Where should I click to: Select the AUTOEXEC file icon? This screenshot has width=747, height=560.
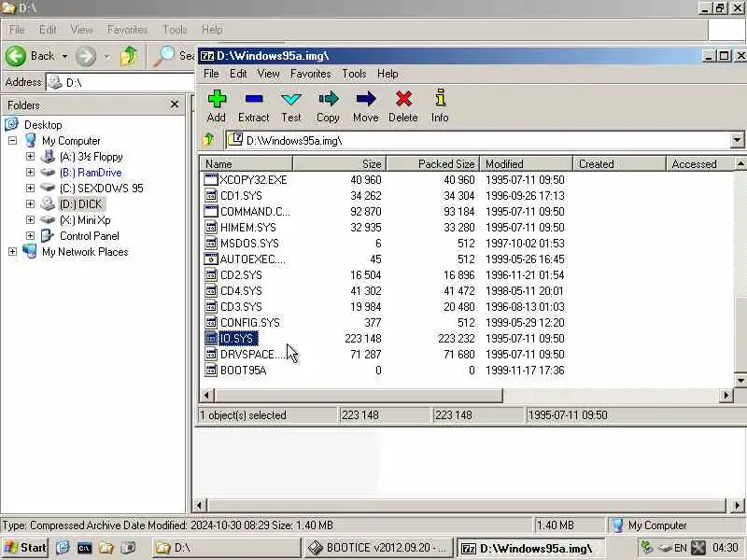(x=211, y=259)
